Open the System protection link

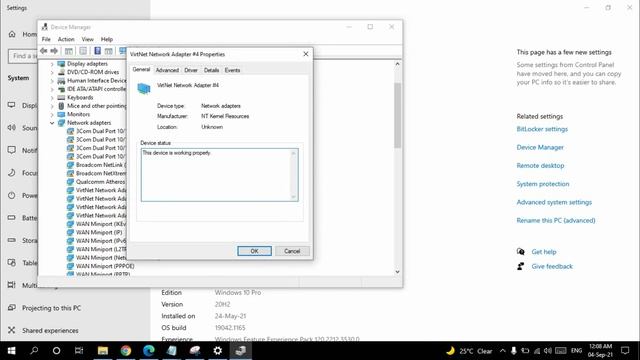pos(543,184)
